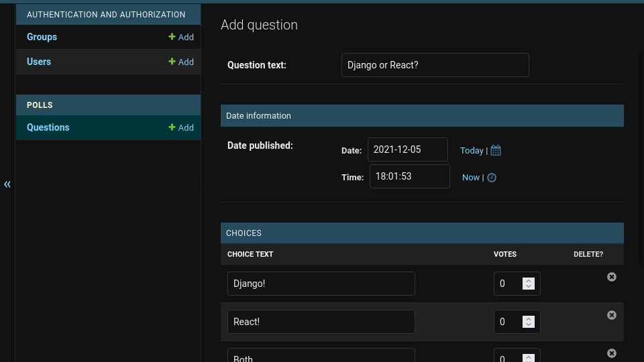This screenshot has height=362, width=644.
Task: Remove the React! choice row
Action: tap(612, 315)
